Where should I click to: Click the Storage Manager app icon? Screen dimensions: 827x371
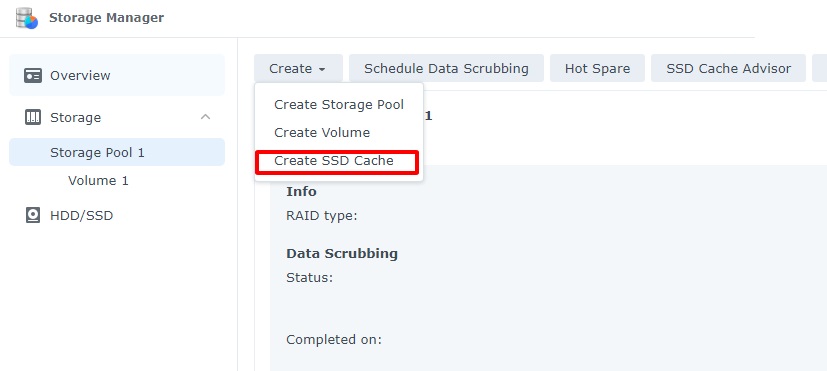tap(26, 18)
